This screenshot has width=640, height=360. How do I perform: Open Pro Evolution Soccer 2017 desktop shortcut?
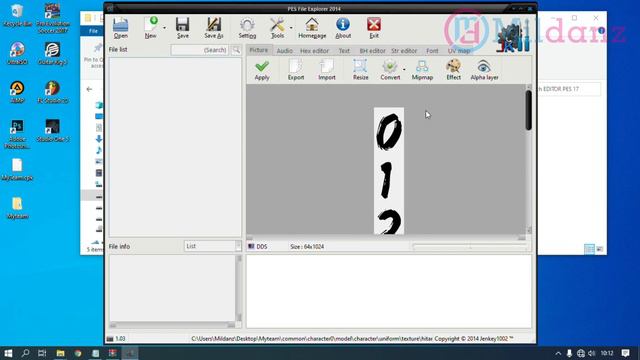[52, 18]
